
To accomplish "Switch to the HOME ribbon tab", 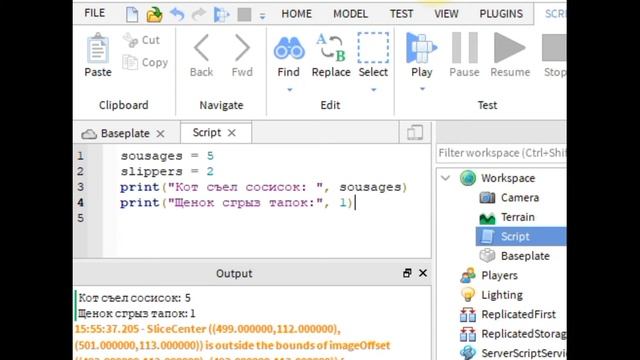I will [296, 14].
